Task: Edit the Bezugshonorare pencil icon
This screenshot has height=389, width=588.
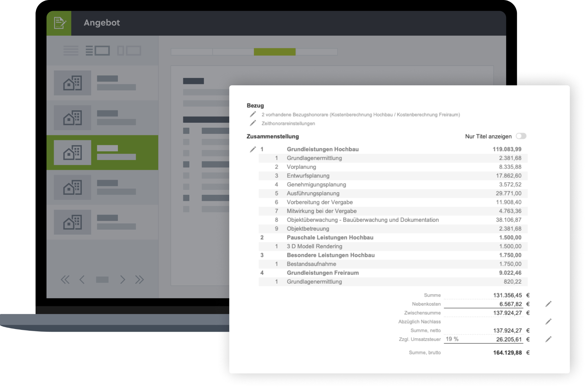Action: (x=253, y=114)
